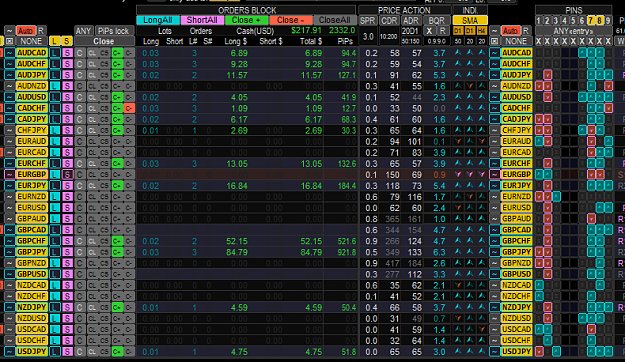This screenshot has width=625, height=362.
Task: Click the LongAll button
Action: tap(158, 20)
